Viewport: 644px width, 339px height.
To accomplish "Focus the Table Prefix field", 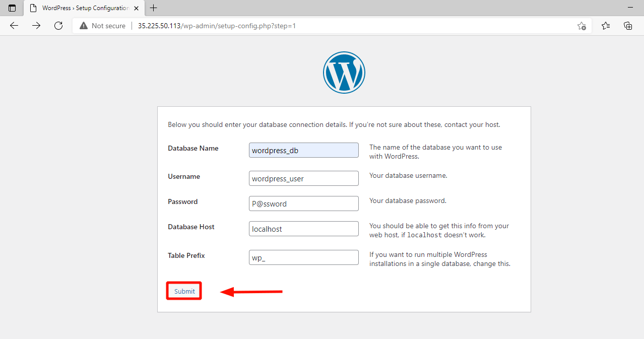I will point(304,257).
